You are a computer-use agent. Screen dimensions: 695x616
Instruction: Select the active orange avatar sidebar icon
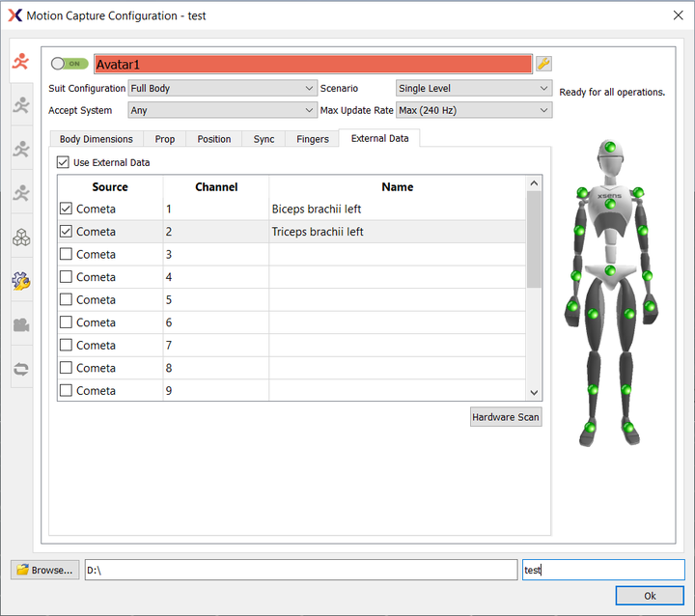tap(21, 61)
